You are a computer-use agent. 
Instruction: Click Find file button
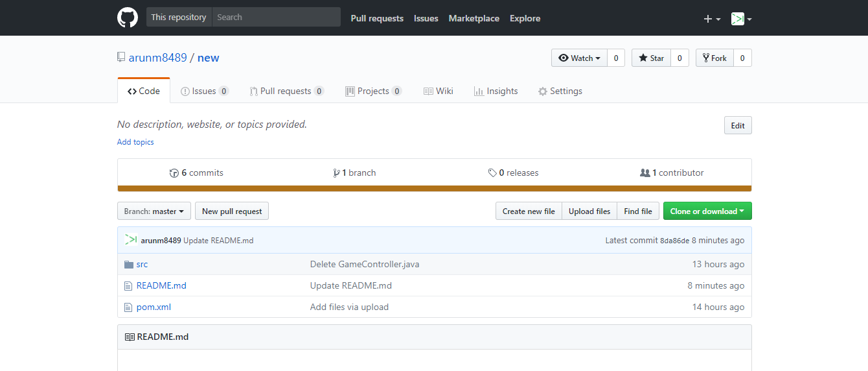[x=638, y=211]
